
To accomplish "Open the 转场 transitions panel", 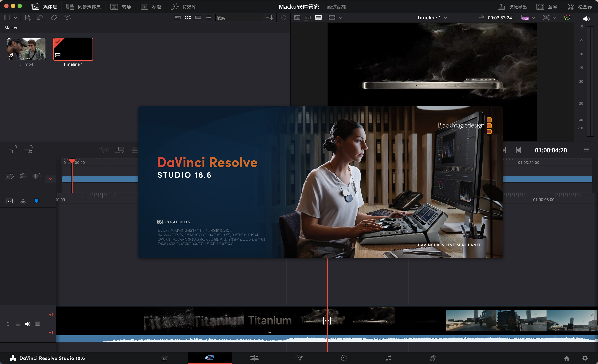I will tap(121, 7).
